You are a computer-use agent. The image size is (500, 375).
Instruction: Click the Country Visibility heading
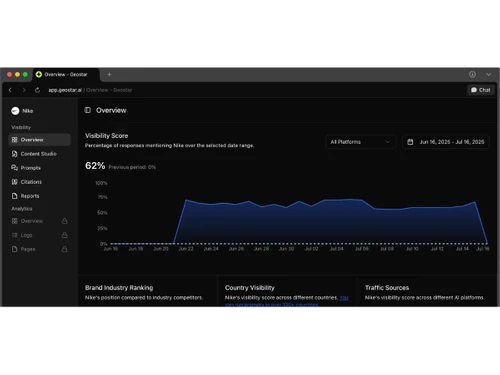coord(250,288)
